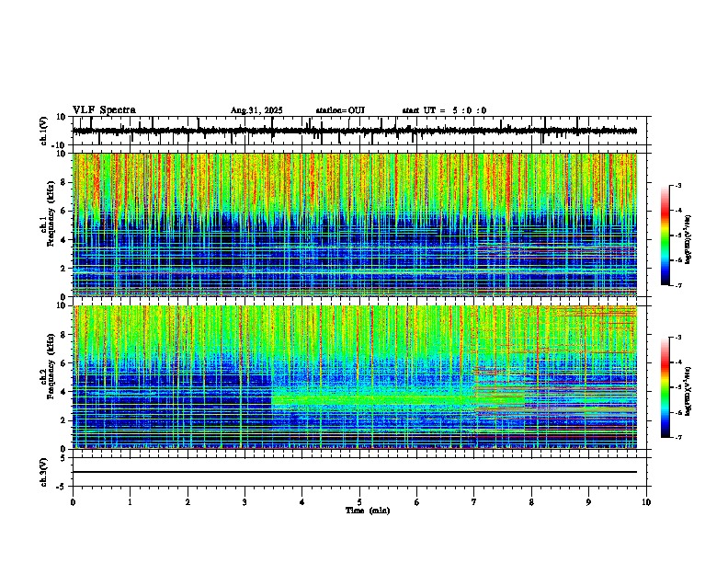Viewport: 728px width, 563px height.
Task: Click time axis tick label "9"
Action: [x=588, y=502]
